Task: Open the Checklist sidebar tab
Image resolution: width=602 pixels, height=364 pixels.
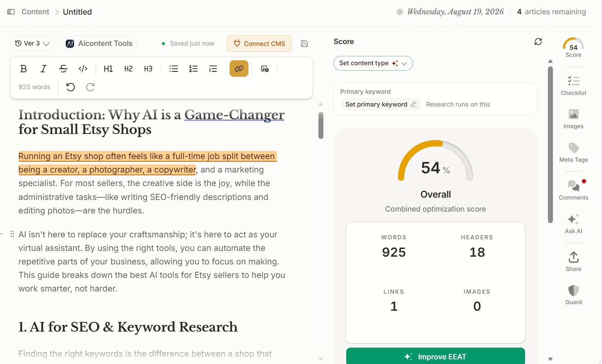Action: pos(573,86)
